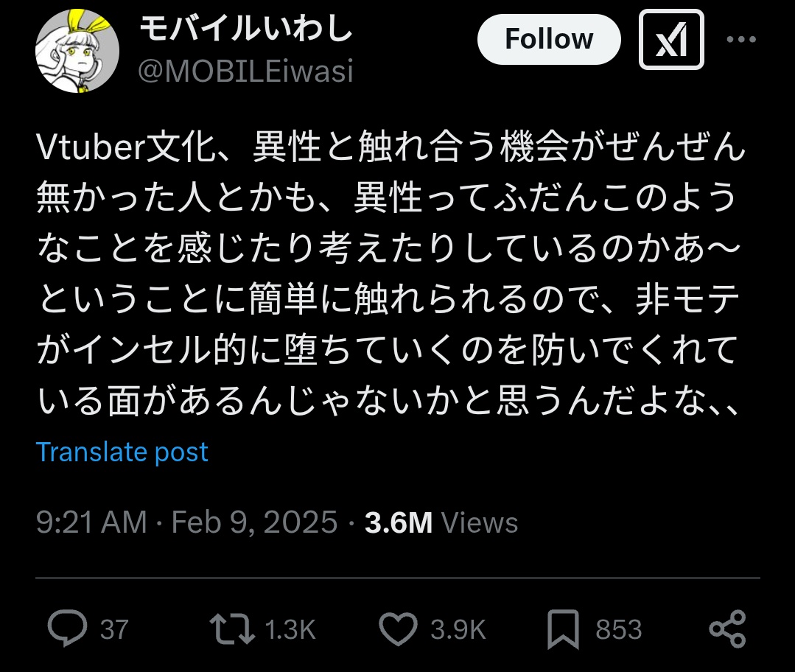Screen dimensions: 795x672
Task: Open the 3.6M Views analytics
Action: click(441, 522)
